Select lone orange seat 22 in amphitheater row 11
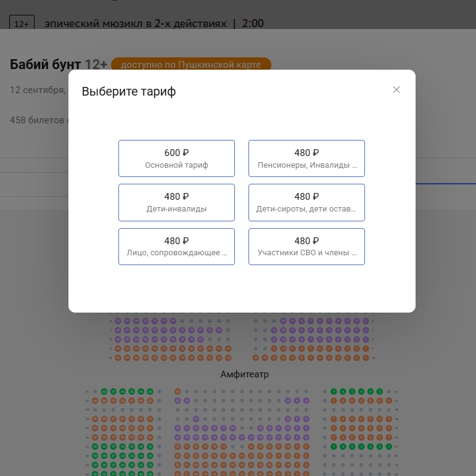Screen dimensions: 476x476 (x=178, y=392)
